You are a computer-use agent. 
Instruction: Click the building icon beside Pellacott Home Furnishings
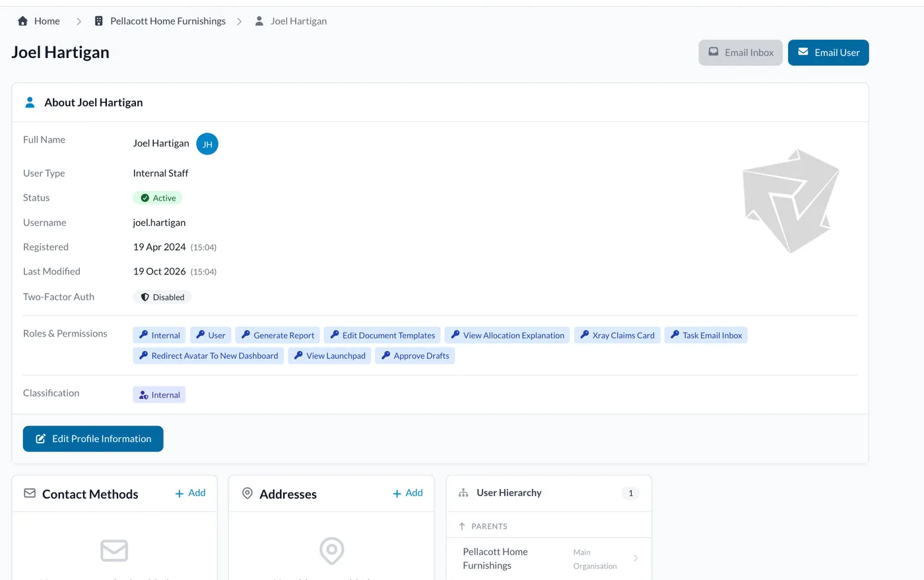(x=99, y=21)
